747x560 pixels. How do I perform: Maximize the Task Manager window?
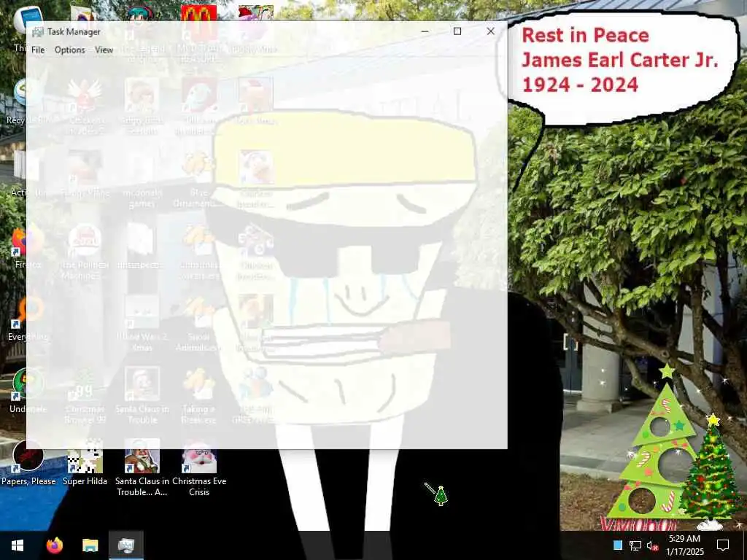coord(457,31)
